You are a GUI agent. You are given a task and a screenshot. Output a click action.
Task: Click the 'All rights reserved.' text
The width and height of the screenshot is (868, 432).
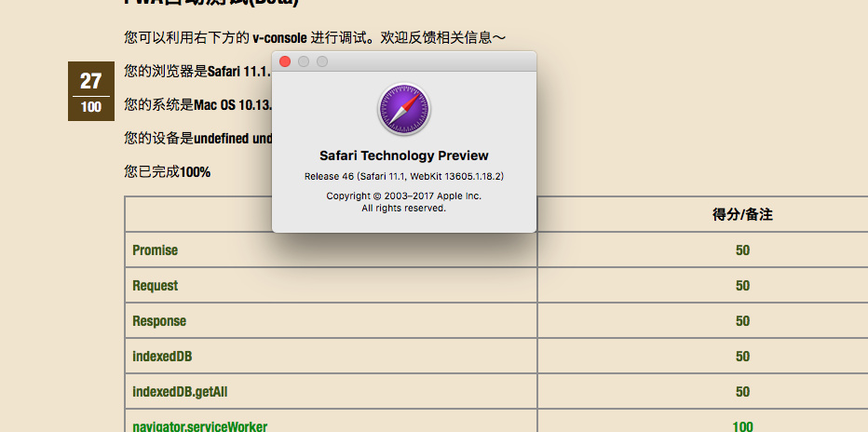404,208
